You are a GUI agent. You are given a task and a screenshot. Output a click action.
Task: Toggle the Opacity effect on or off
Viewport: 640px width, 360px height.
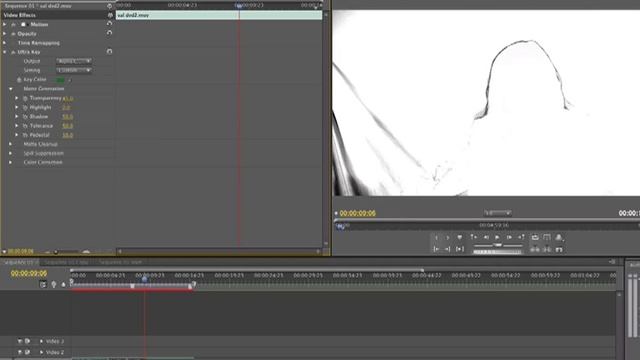click(x=13, y=34)
